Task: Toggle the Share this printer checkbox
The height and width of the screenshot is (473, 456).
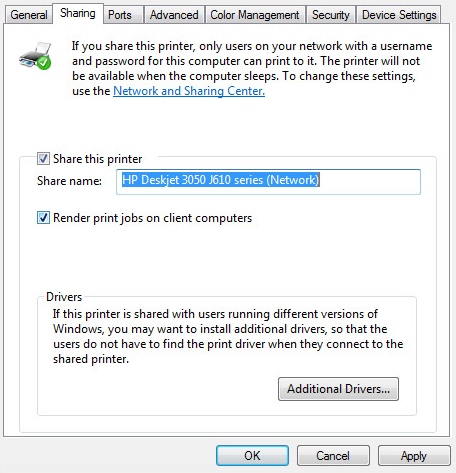Action: (x=43, y=159)
